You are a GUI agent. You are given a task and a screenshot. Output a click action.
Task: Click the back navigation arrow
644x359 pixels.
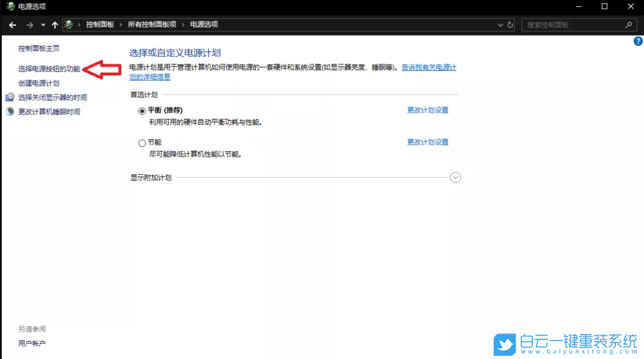tap(12, 24)
